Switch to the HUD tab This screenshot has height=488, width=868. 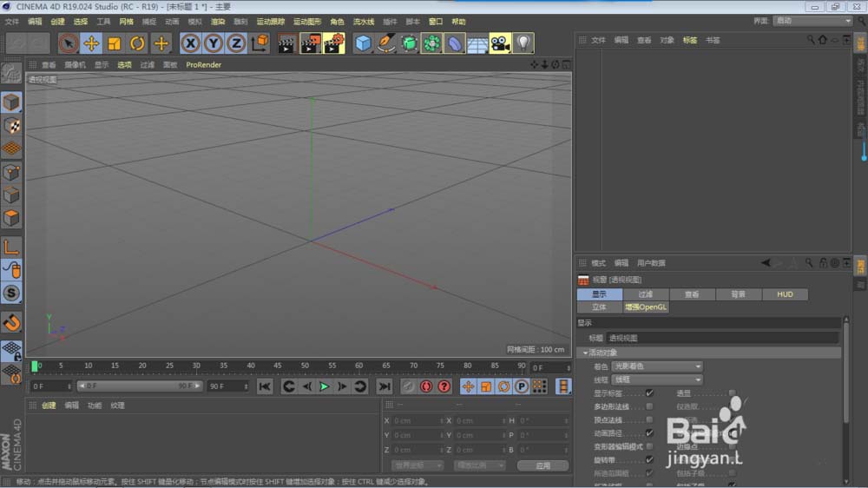(x=785, y=294)
